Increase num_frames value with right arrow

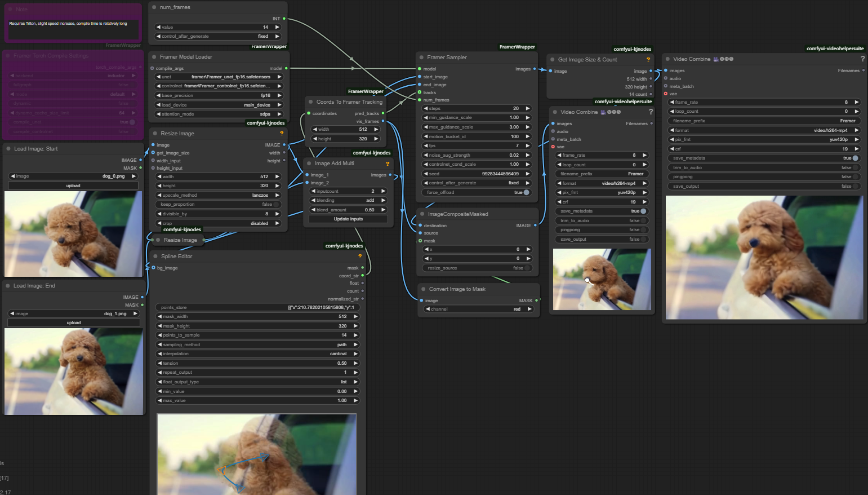tap(277, 27)
